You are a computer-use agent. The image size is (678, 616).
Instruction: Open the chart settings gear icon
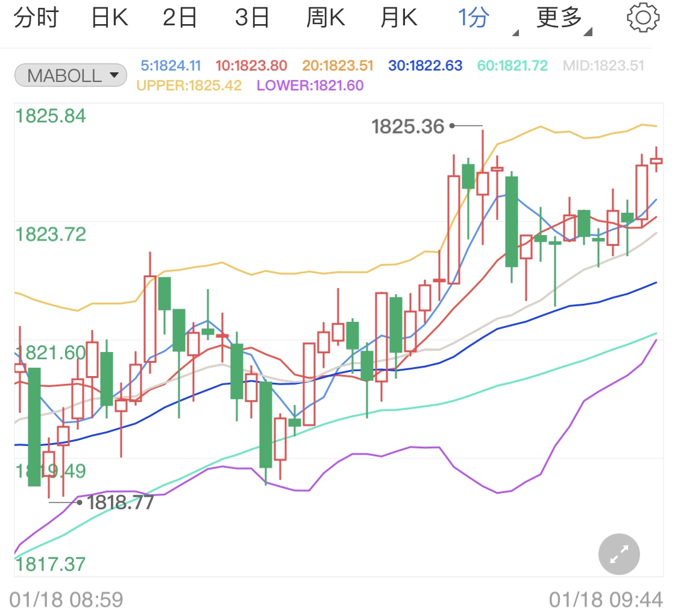pos(643,18)
